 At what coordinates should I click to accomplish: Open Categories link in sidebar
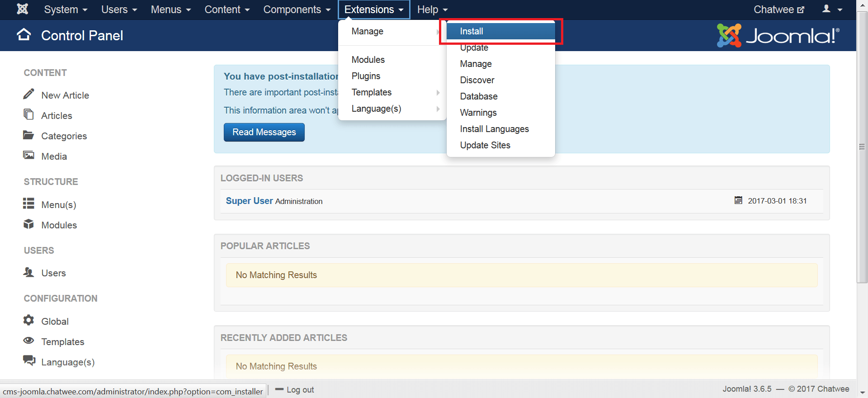tap(64, 136)
